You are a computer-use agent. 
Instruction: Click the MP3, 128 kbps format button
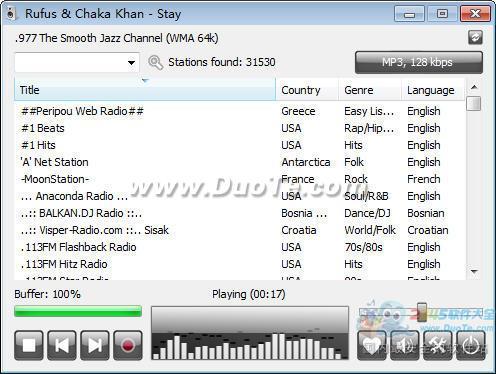(419, 62)
